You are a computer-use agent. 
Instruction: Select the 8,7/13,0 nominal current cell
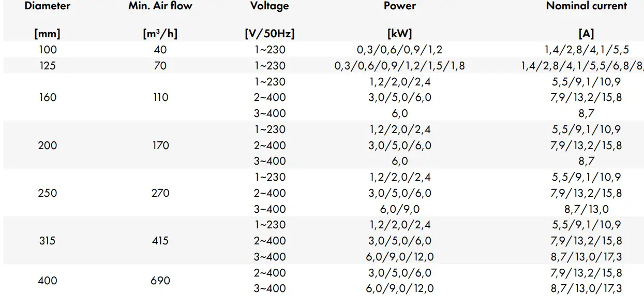586,209
